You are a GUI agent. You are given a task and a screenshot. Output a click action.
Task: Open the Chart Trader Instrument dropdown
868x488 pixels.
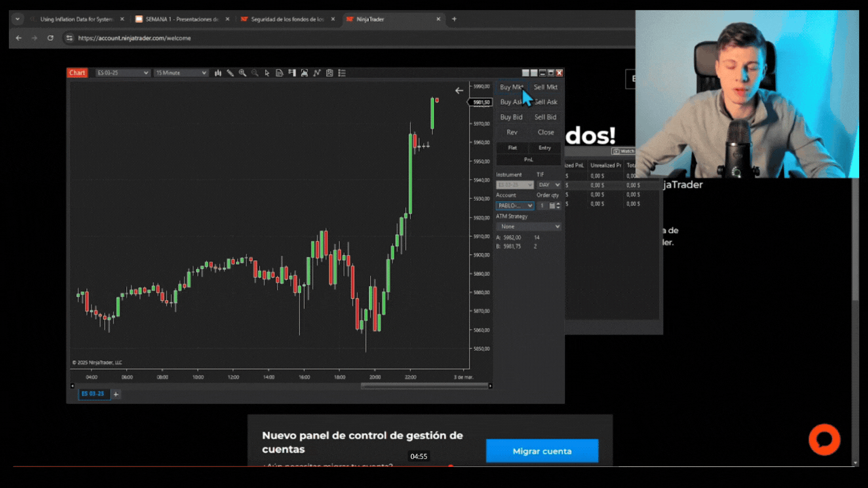(x=515, y=184)
